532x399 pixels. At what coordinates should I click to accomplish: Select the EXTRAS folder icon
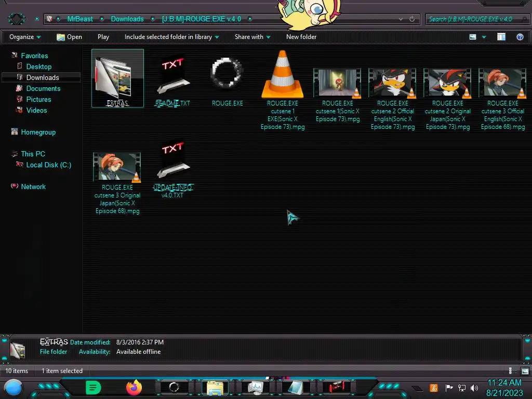click(x=117, y=78)
